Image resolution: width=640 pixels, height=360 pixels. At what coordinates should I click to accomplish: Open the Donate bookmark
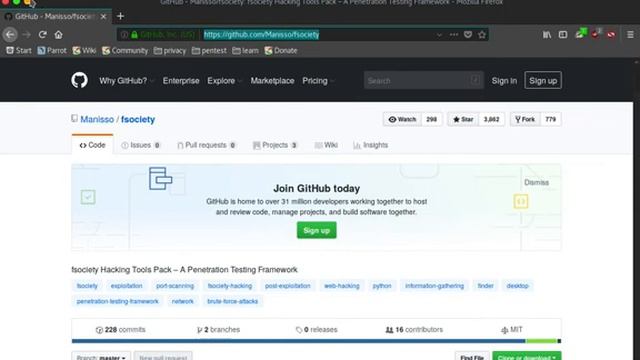point(281,51)
